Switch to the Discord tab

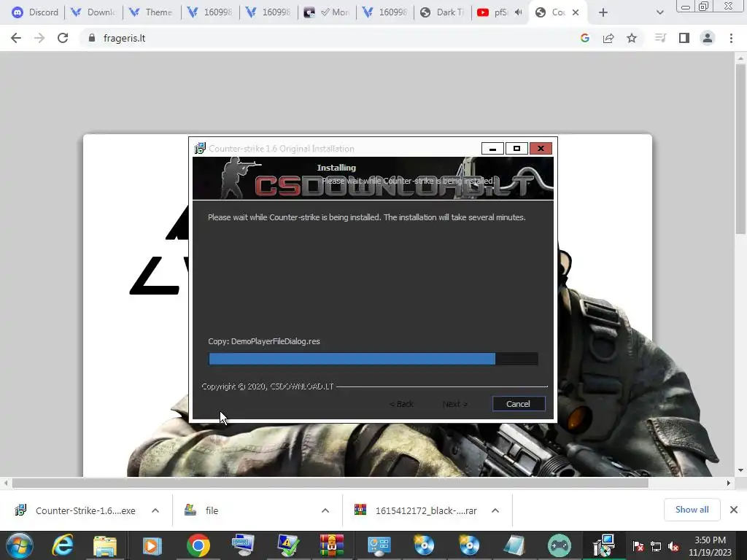click(36, 12)
